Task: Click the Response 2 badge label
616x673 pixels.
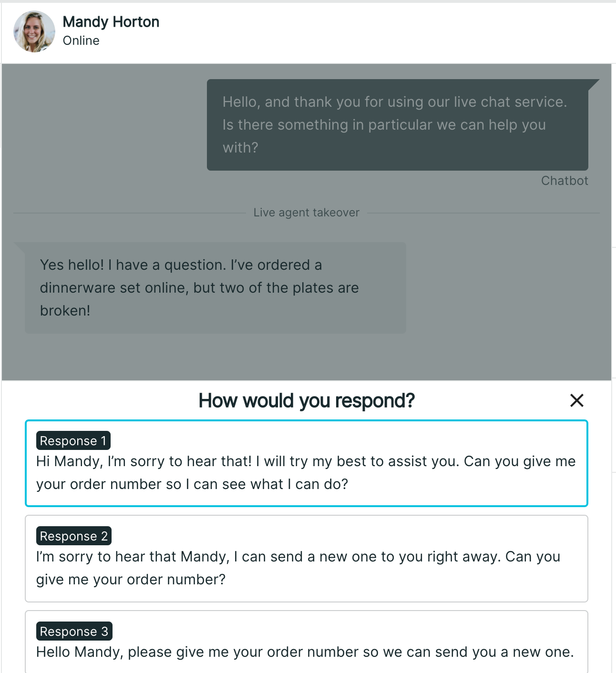Action: 74,536
